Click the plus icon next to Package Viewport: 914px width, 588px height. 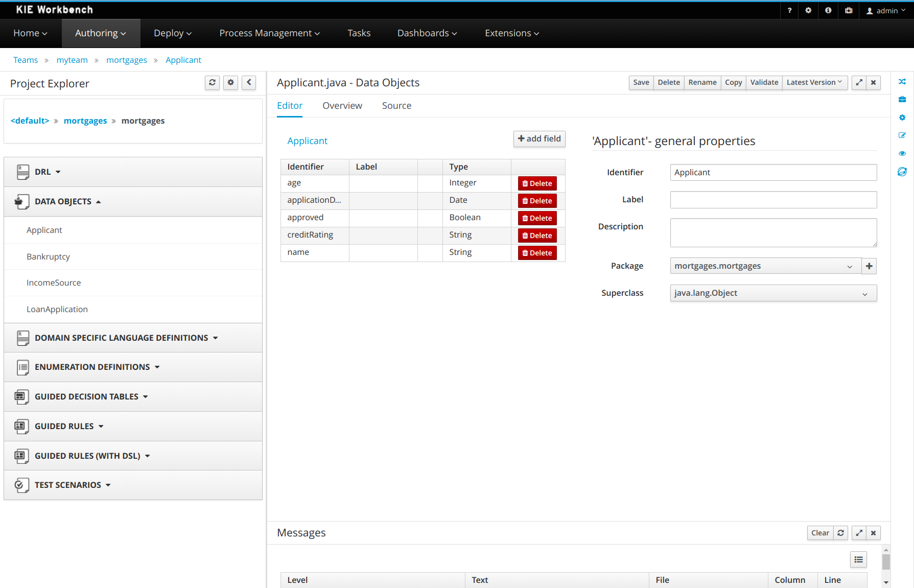(869, 266)
